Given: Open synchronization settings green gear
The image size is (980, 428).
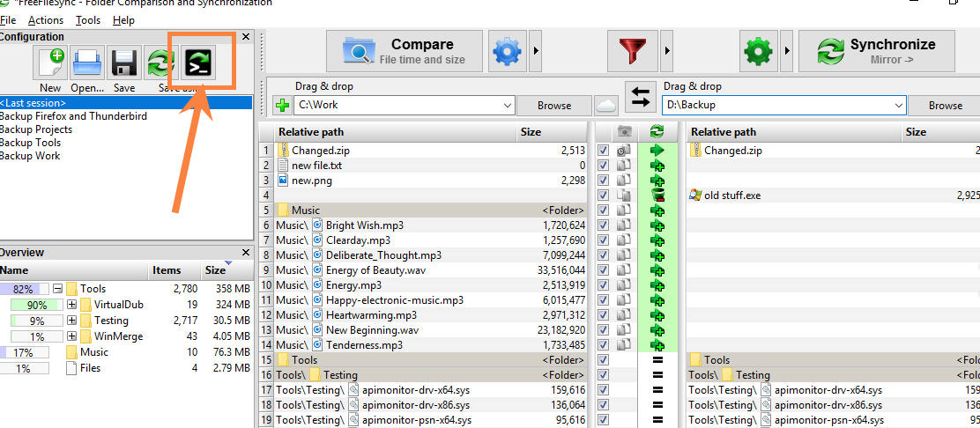Looking at the screenshot, I should point(758,51).
